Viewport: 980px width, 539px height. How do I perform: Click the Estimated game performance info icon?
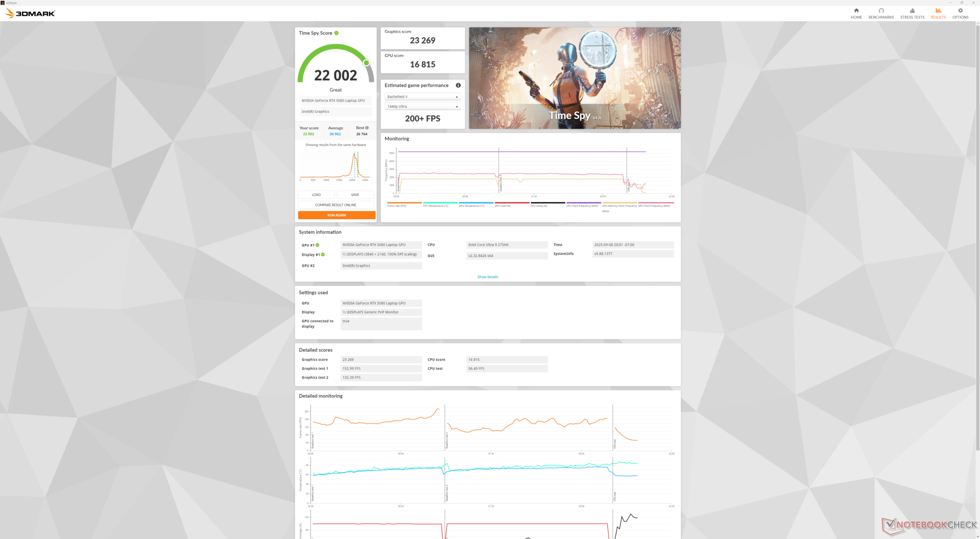point(458,85)
